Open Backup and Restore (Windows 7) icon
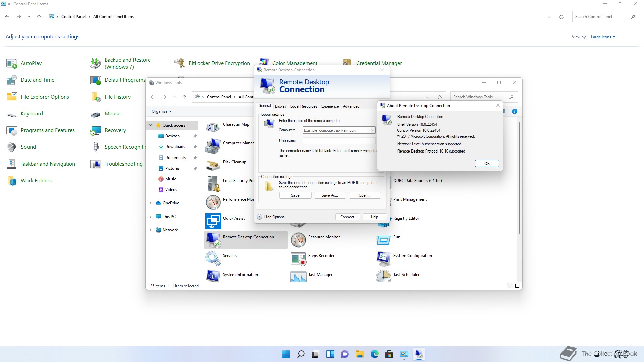Image resolution: width=644 pixels, height=362 pixels. [96, 63]
